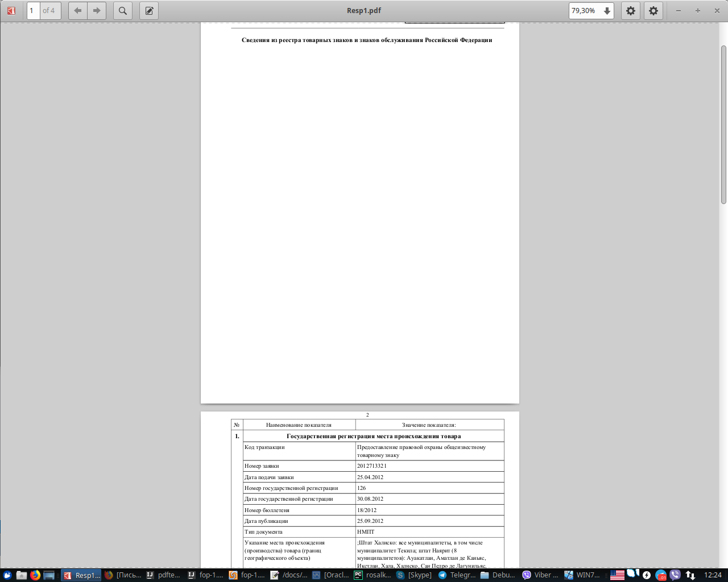The width and height of the screenshot is (728, 582).
Task: Switch to the 'rosalk...' PyCharm taskbar window
Action: click(x=372, y=575)
